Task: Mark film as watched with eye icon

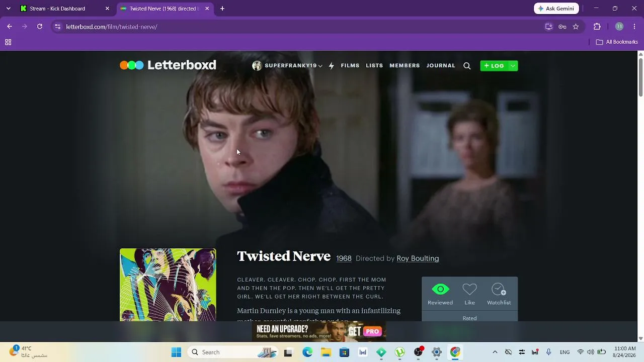Action: [x=440, y=289]
